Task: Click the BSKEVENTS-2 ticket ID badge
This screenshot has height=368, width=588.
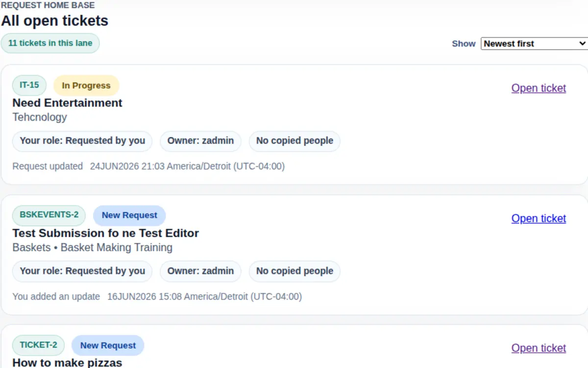Action: pos(49,215)
